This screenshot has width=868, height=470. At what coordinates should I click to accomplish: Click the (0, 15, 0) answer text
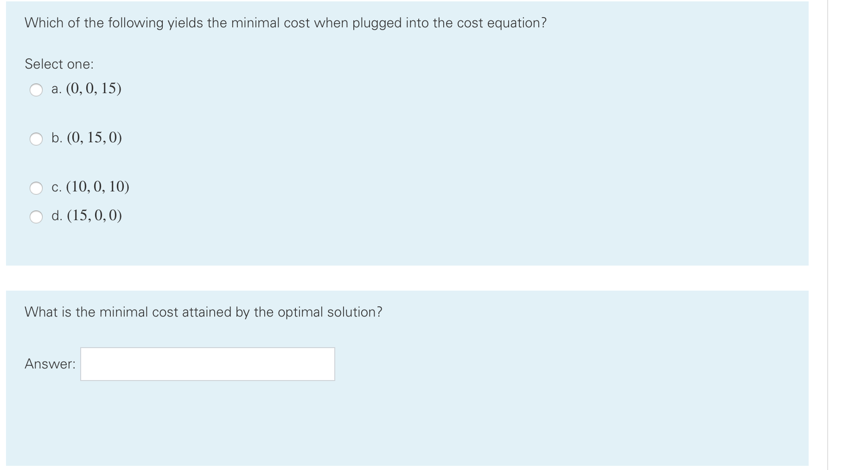[x=95, y=138]
